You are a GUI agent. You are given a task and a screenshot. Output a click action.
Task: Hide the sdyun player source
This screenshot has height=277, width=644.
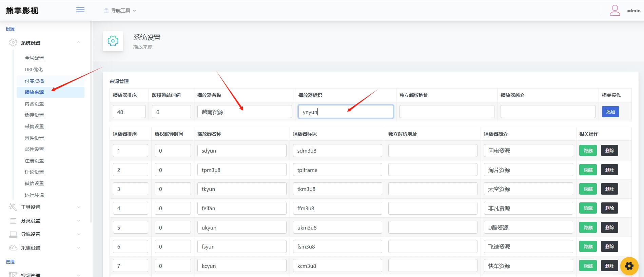pos(588,151)
